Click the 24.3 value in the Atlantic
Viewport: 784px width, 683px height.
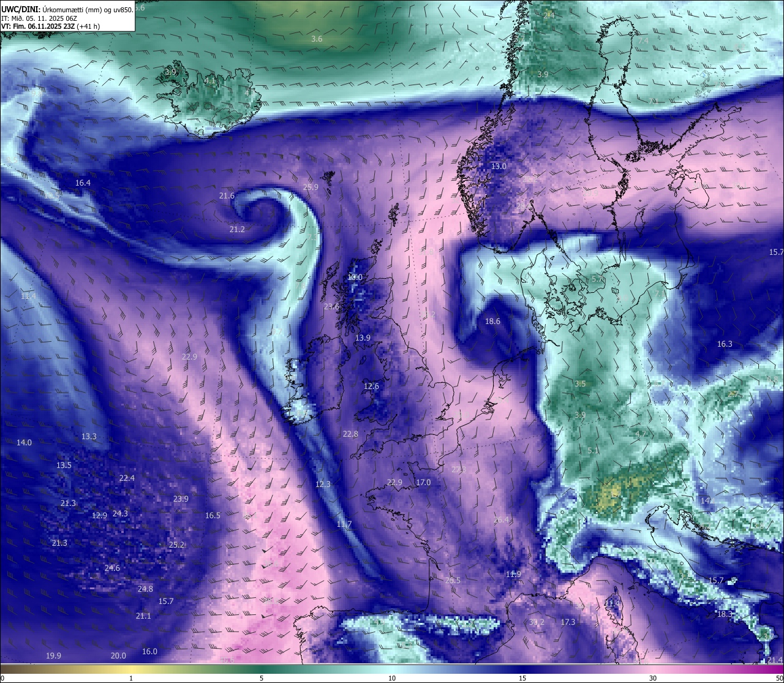tap(120, 514)
